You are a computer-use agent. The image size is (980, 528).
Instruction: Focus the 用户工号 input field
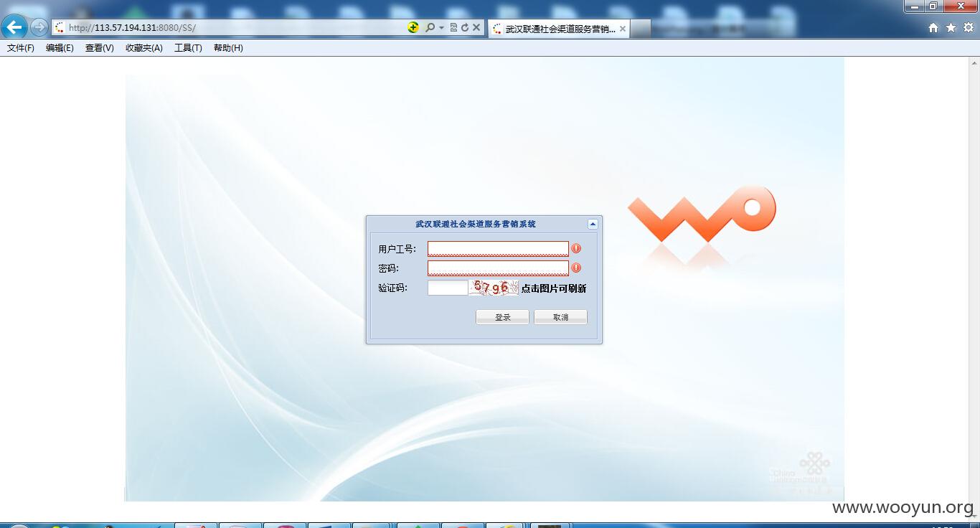(498, 249)
